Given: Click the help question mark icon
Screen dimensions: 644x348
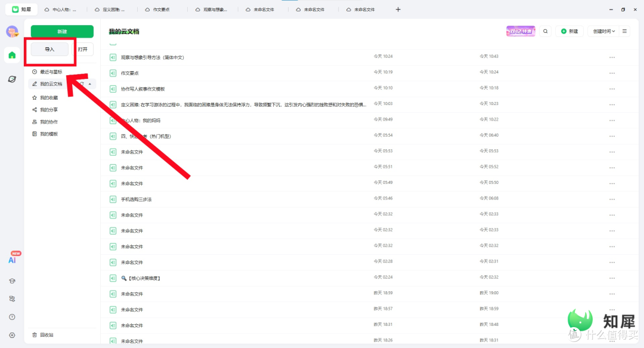Looking at the screenshot, I should (x=12, y=317).
